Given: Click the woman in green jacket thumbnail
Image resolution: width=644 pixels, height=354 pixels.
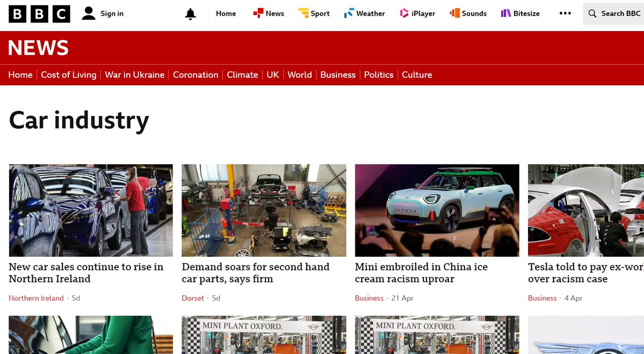Looking at the screenshot, I should tap(91, 335).
